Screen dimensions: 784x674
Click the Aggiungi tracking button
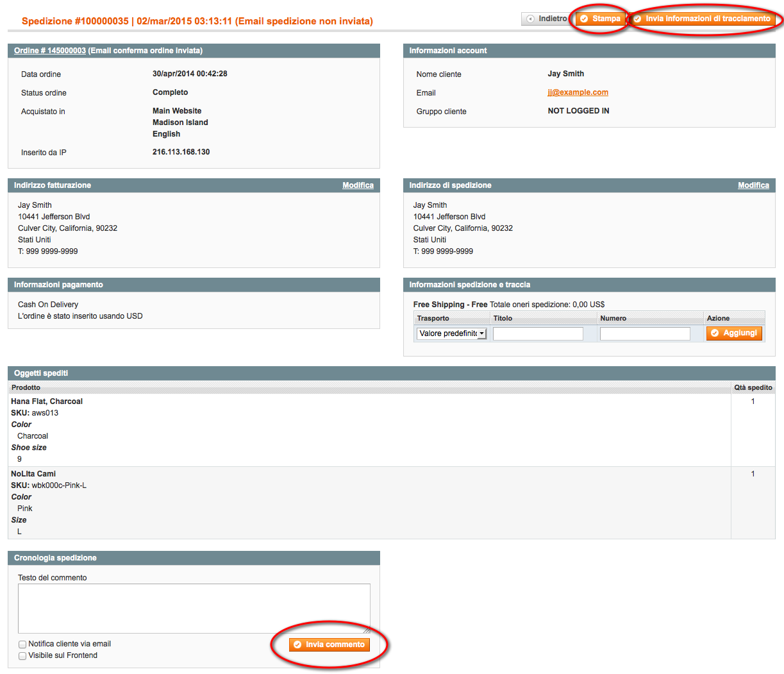point(734,333)
